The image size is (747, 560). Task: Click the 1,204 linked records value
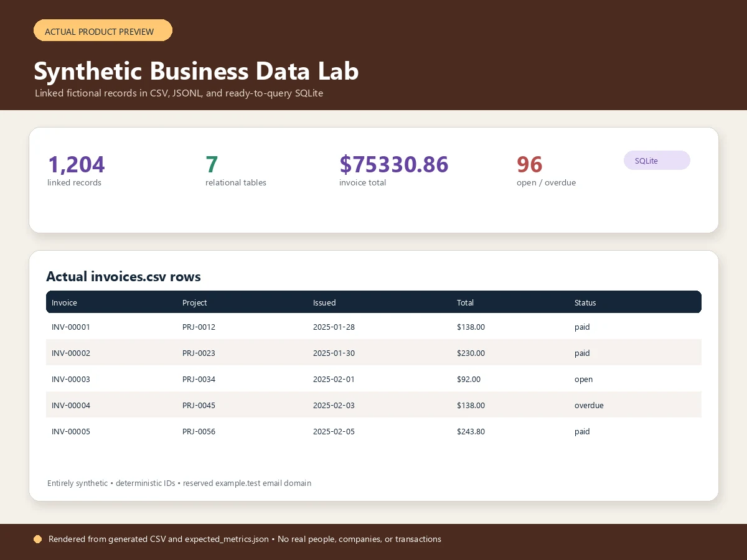point(76,164)
